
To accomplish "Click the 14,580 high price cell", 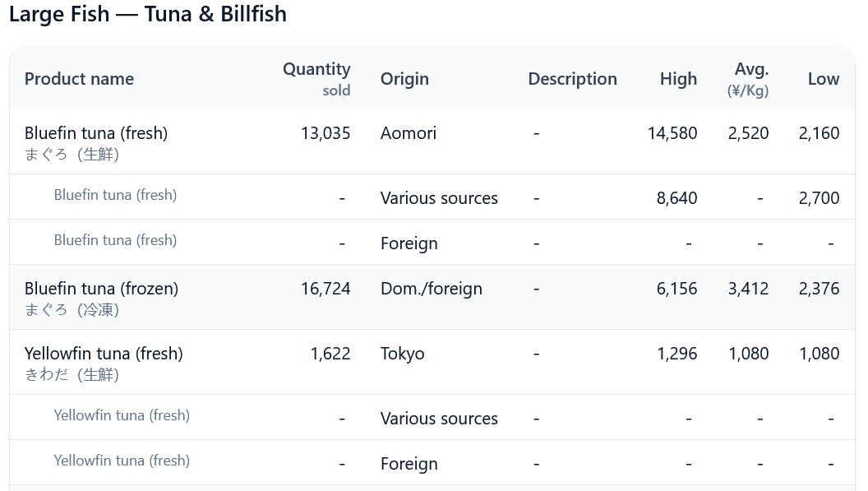I will pyautogui.click(x=672, y=133).
